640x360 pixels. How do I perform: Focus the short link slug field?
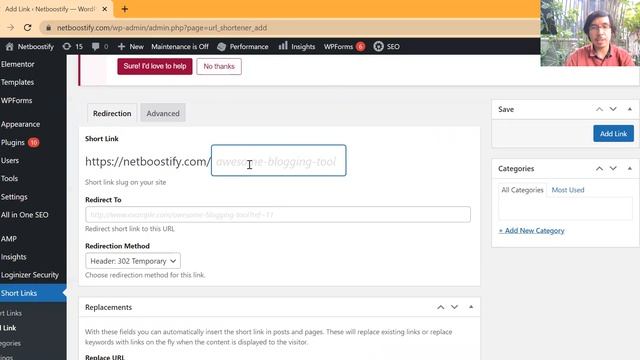click(278, 160)
